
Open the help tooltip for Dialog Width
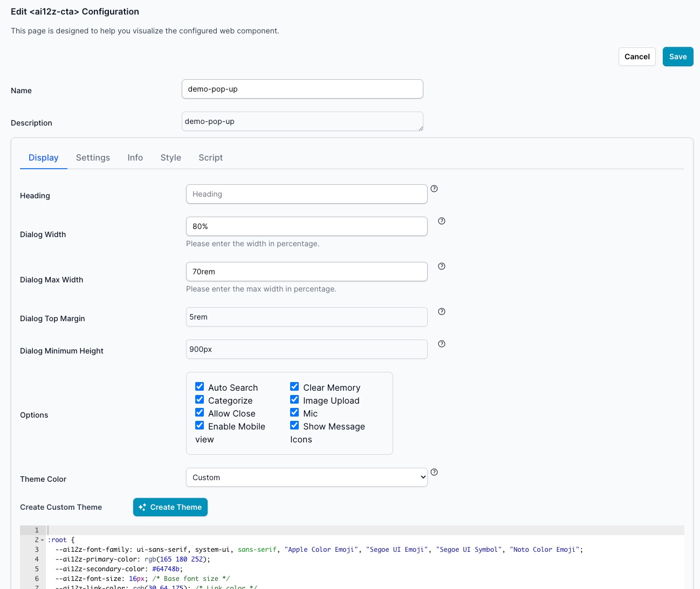(x=441, y=220)
